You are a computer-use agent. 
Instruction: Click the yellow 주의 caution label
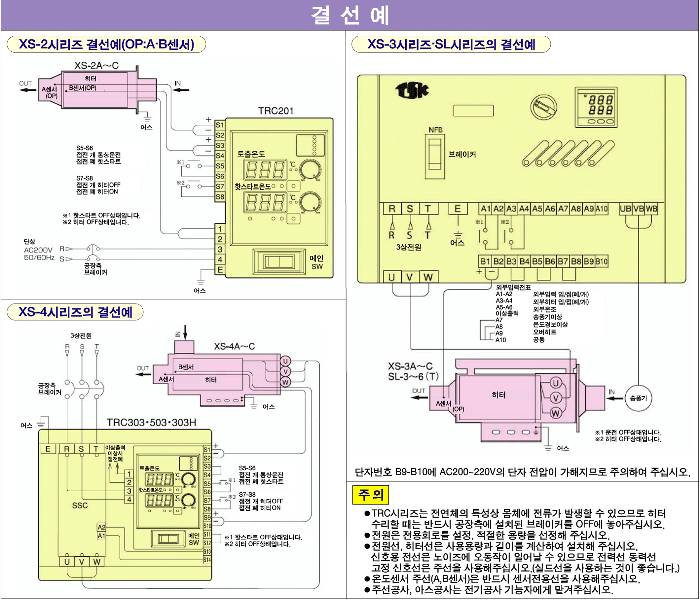(x=370, y=495)
